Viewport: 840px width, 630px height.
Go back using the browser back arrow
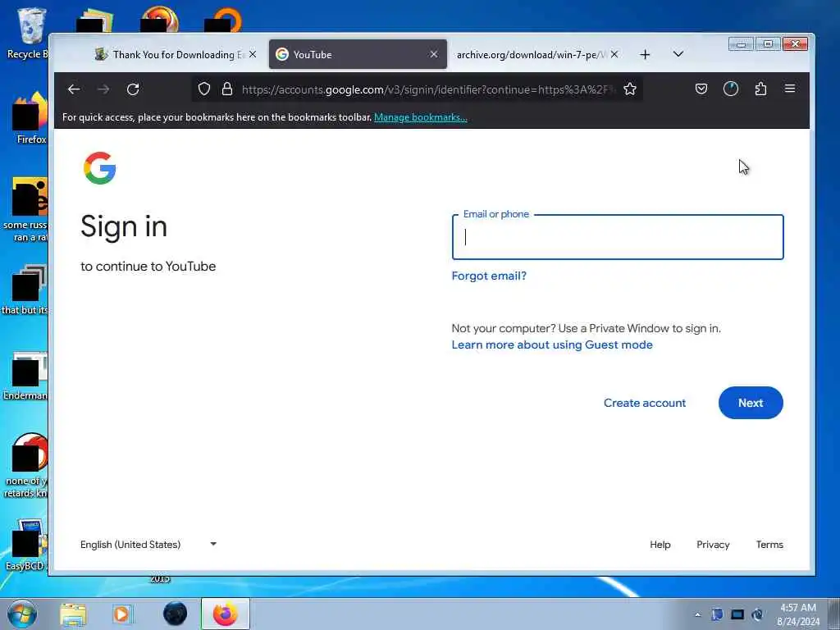click(x=74, y=89)
